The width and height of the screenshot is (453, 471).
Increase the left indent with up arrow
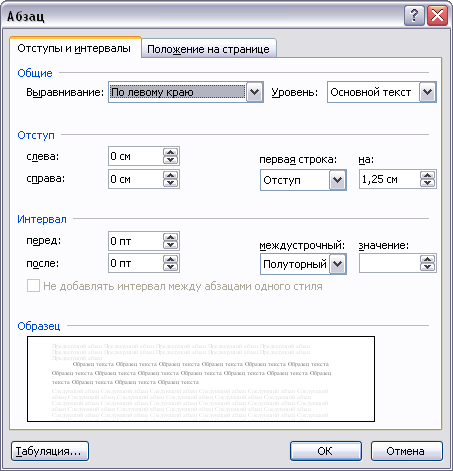point(171,152)
